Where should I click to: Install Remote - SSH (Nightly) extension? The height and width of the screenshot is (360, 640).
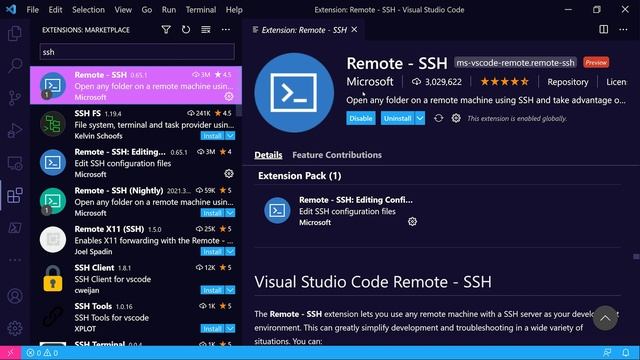click(x=213, y=213)
